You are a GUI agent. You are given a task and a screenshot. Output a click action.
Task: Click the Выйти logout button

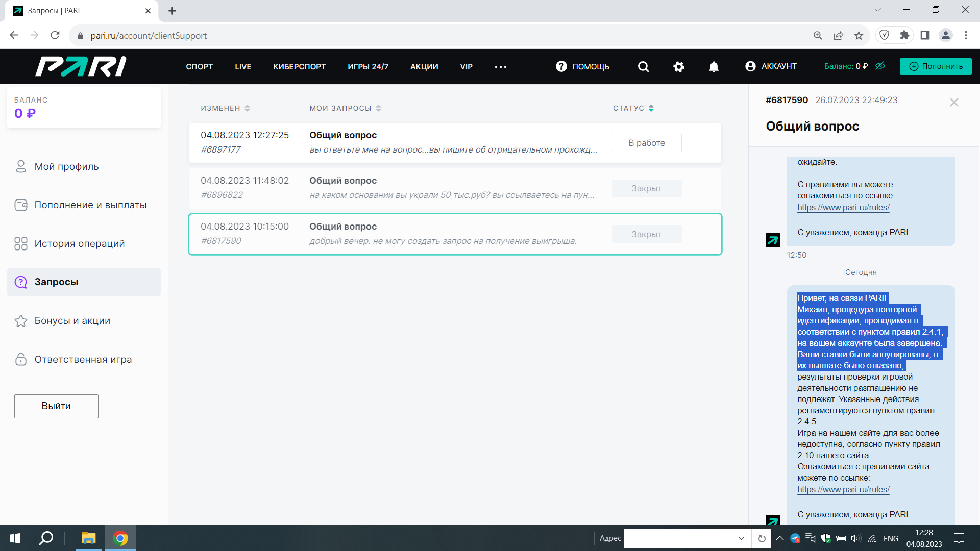pos(56,406)
